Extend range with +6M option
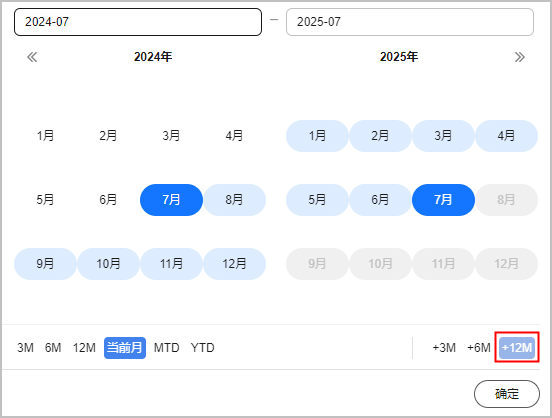The width and height of the screenshot is (552, 418). coord(479,348)
